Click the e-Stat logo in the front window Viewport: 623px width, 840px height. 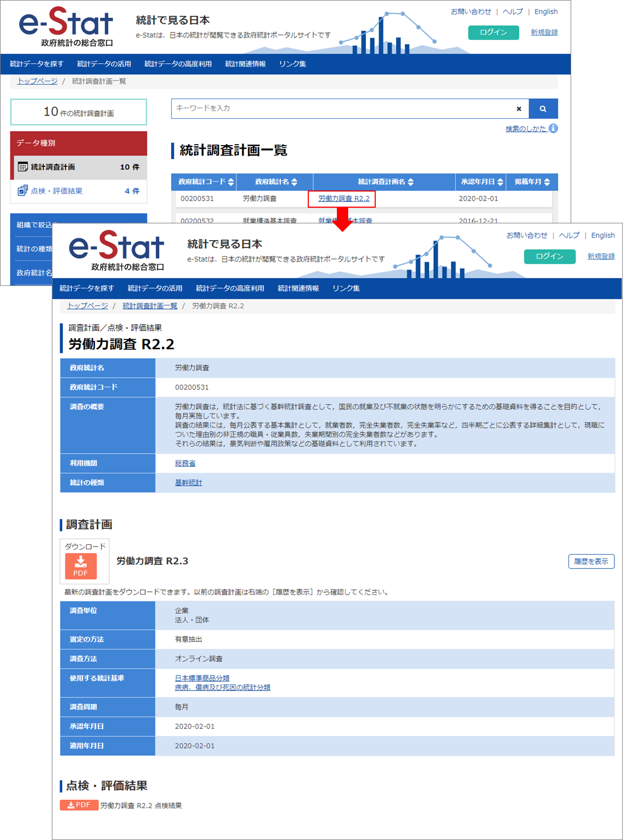[x=117, y=251]
